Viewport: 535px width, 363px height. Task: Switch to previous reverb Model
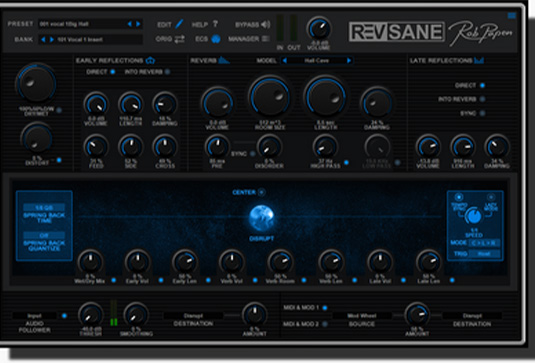click(285, 61)
